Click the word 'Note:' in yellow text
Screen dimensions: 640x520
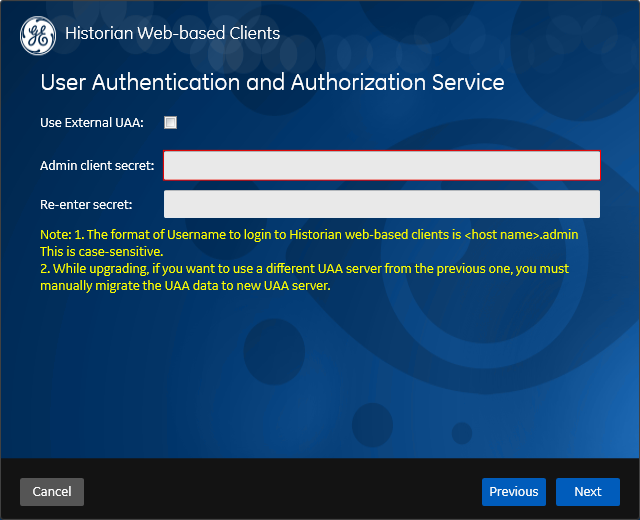tap(56, 235)
